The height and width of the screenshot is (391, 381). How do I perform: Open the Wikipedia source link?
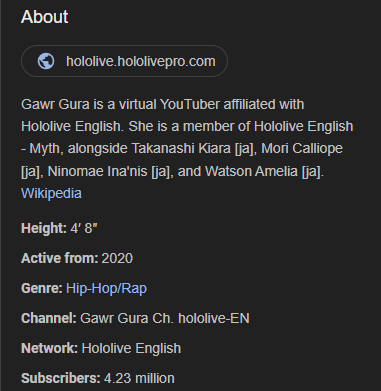(51, 193)
